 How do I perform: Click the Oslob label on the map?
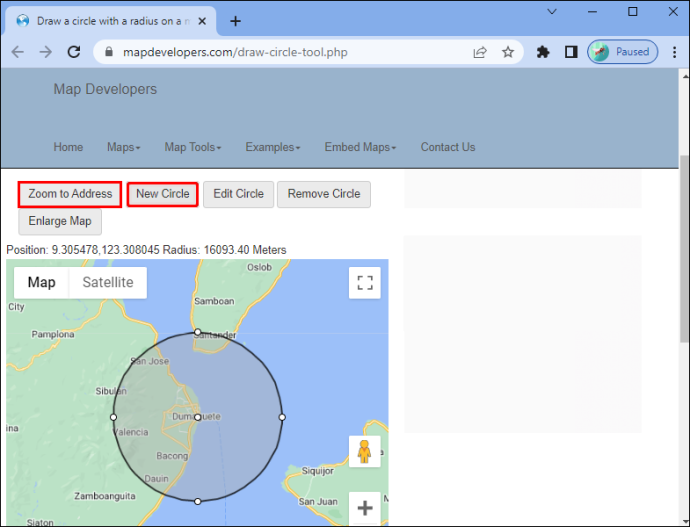pyautogui.click(x=259, y=267)
